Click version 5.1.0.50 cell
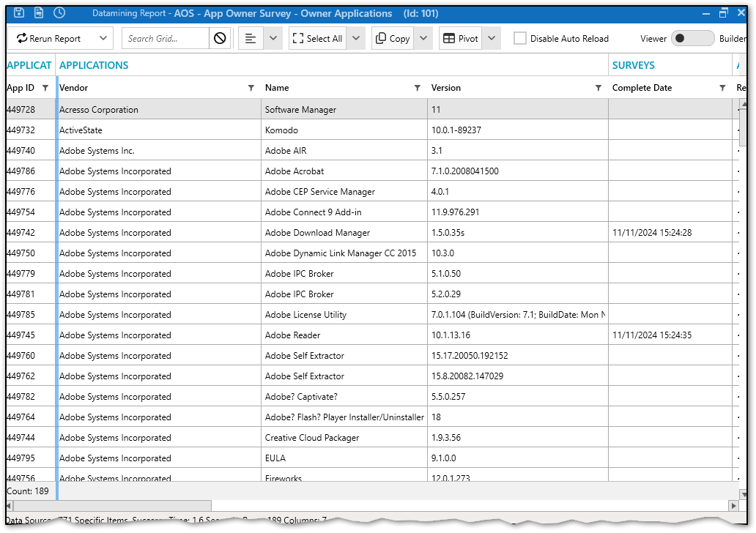The height and width of the screenshot is (533, 756). (517, 274)
